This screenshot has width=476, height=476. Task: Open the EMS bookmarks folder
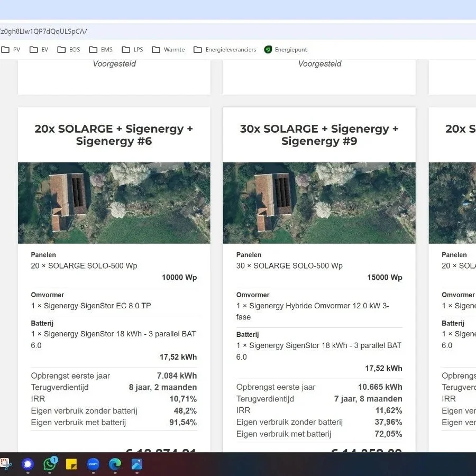[101, 50]
